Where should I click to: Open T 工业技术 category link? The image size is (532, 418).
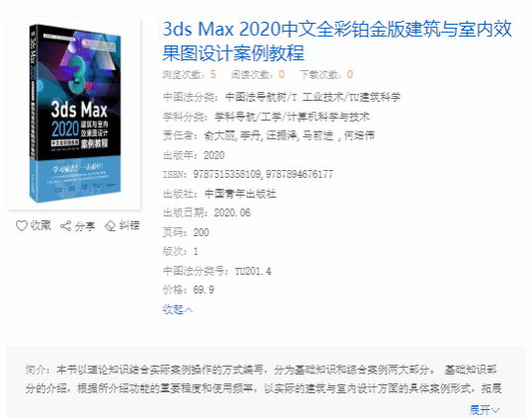pyautogui.click(x=317, y=97)
